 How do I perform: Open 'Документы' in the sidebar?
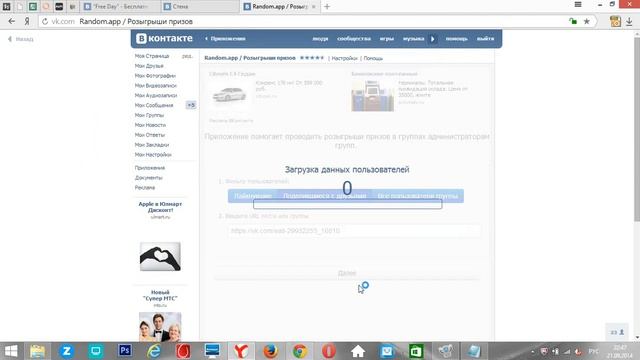(149, 178)
